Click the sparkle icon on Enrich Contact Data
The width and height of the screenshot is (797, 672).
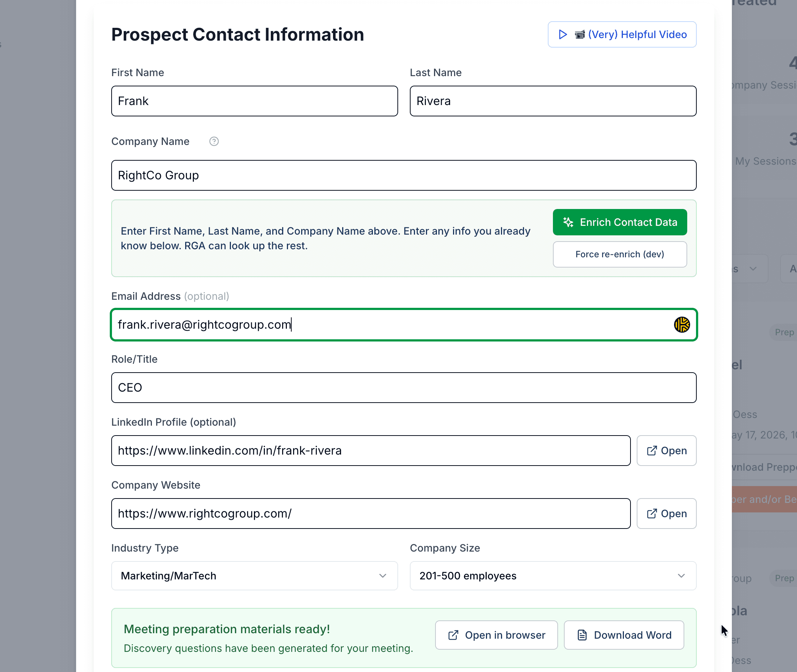coord(568,222)
